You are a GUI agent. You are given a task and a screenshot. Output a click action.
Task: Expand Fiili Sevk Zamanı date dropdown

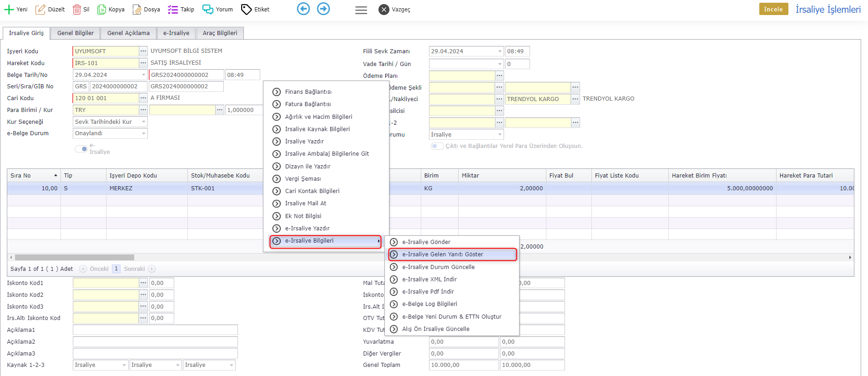click(500, 51)
